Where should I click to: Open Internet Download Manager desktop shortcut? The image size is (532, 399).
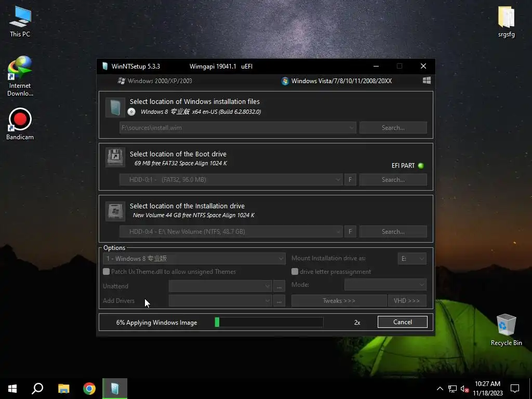[20, 76]
